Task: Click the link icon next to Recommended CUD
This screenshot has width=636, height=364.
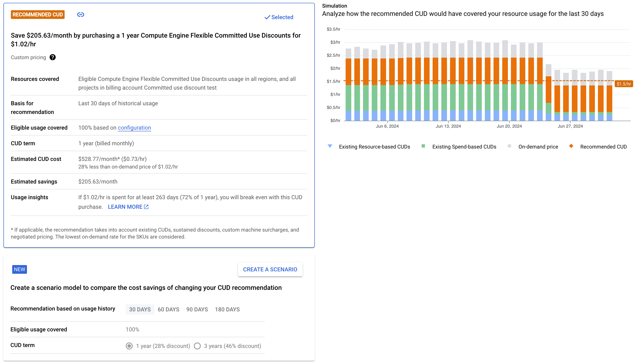Action: tap(80, 14)
